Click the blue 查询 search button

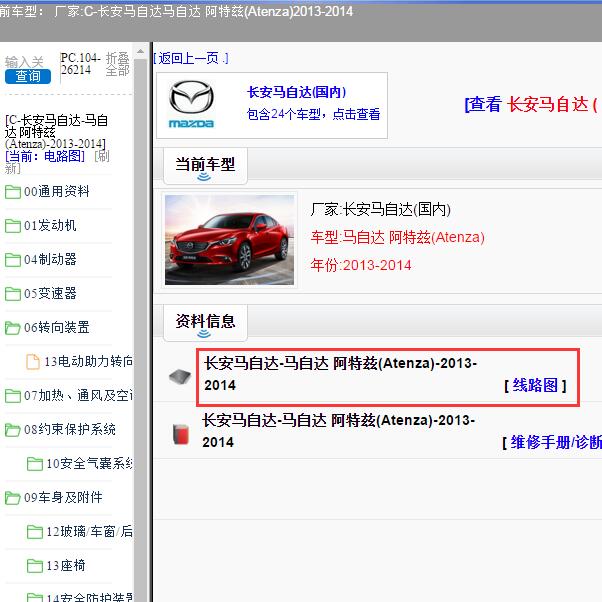pos(28,76)
